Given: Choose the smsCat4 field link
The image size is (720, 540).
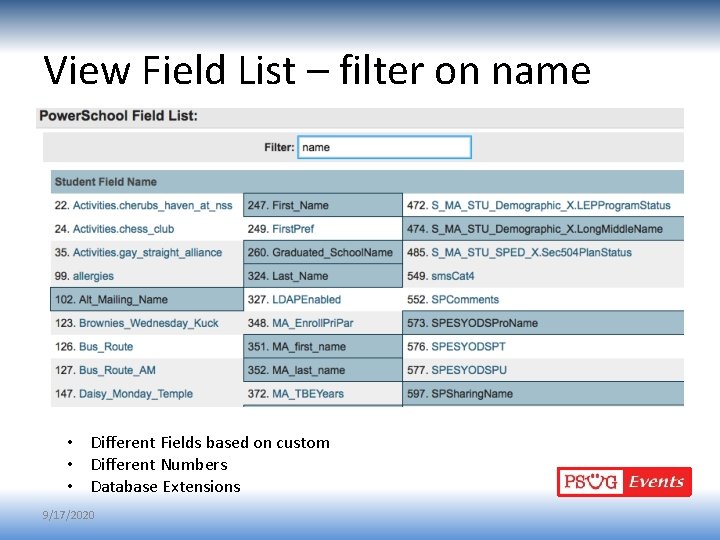Looking at the screenshot, I should (x=453, y=276).
